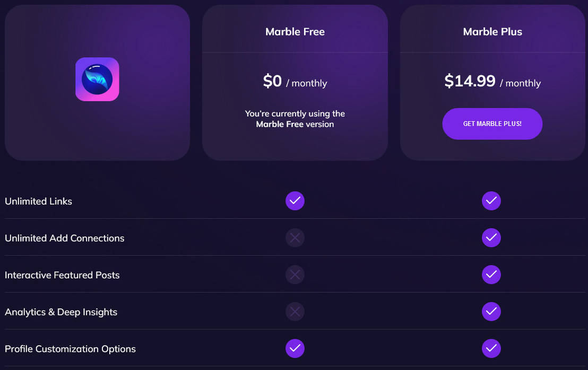This screenshot has height=370, width=588.
Task: Select the Marble Plus checkmark for Analytics & Deep Insights
Action: (x=491, y=312)
